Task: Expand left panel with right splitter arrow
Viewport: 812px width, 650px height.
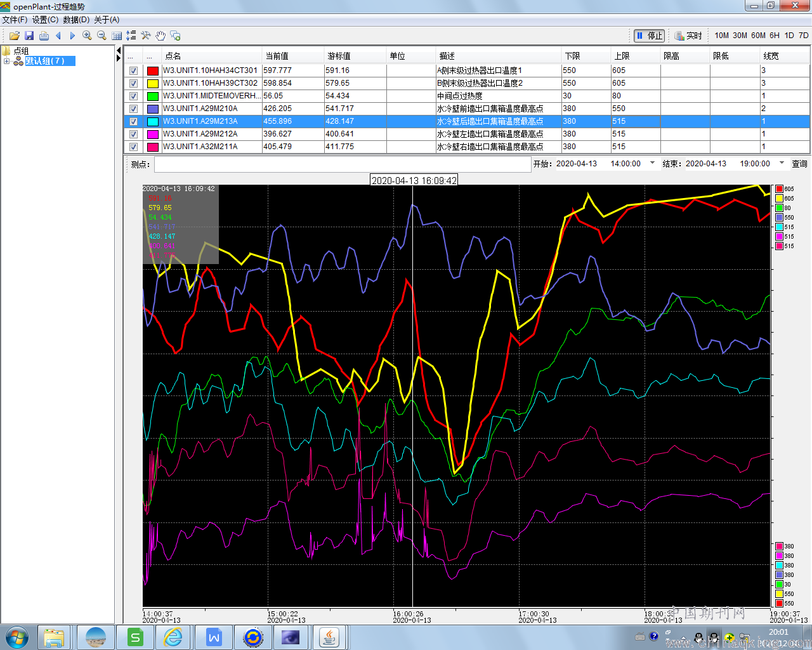Action: [x=119, y=58]
